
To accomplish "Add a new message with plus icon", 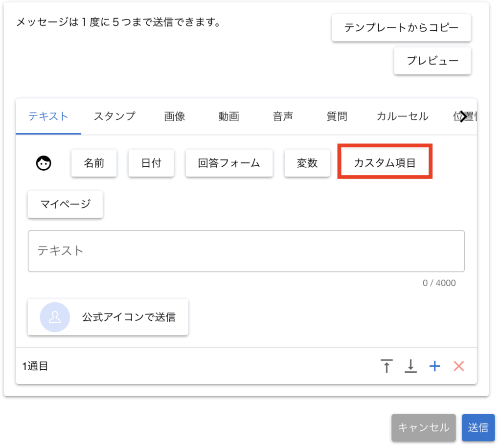I will [x=434, y=366].
